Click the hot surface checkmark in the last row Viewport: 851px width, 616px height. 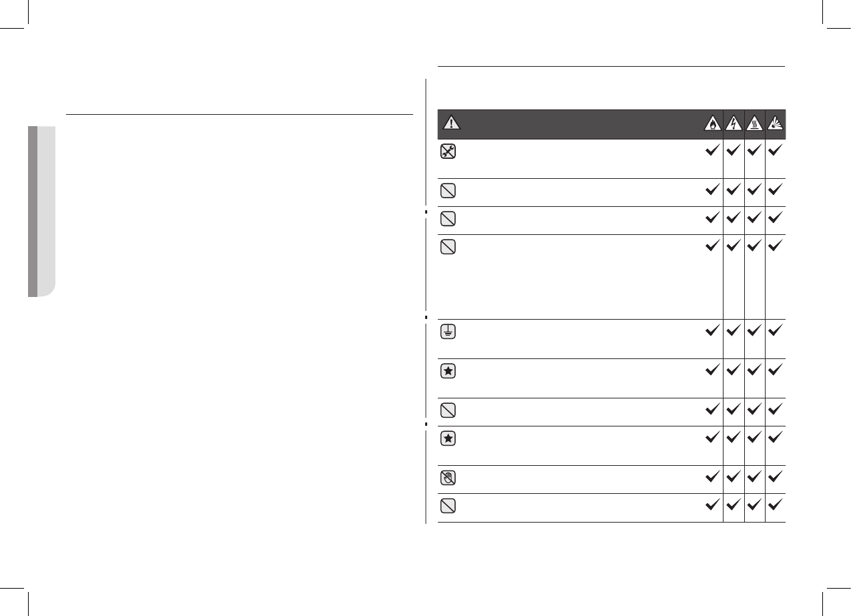click(755, 505)
